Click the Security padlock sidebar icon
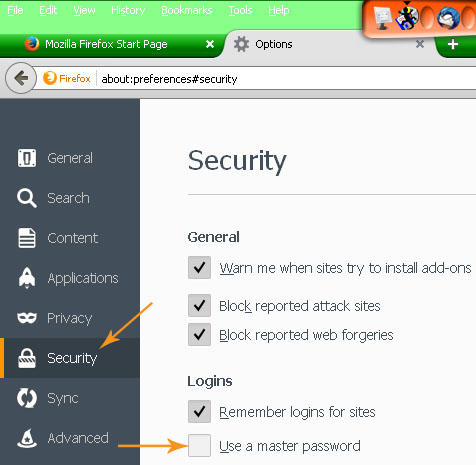This screenshot has height=465, width=476. [x=27, y=358]
